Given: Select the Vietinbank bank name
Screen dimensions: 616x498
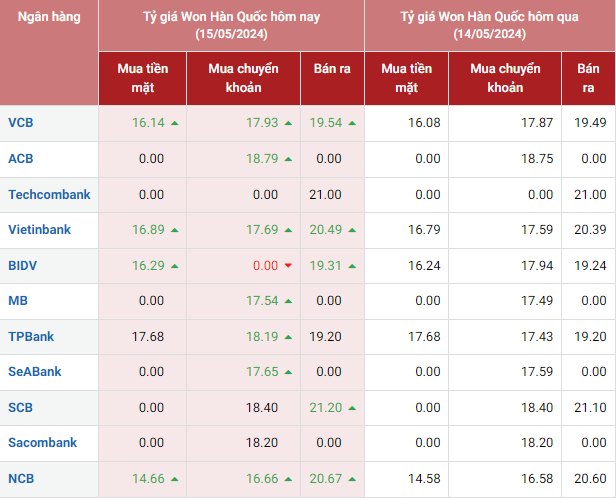Looking at the screenshot, I should point(39,230).
